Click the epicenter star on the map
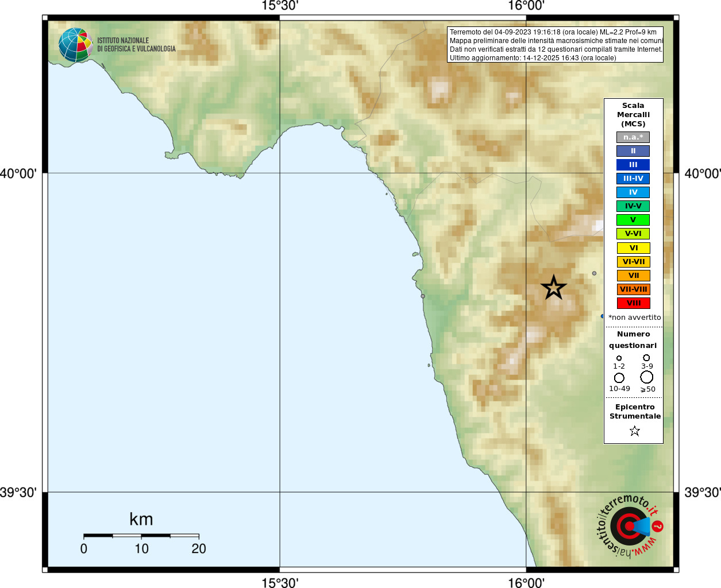The width and height of the screenshot is (721, 588). pos(554,287)
